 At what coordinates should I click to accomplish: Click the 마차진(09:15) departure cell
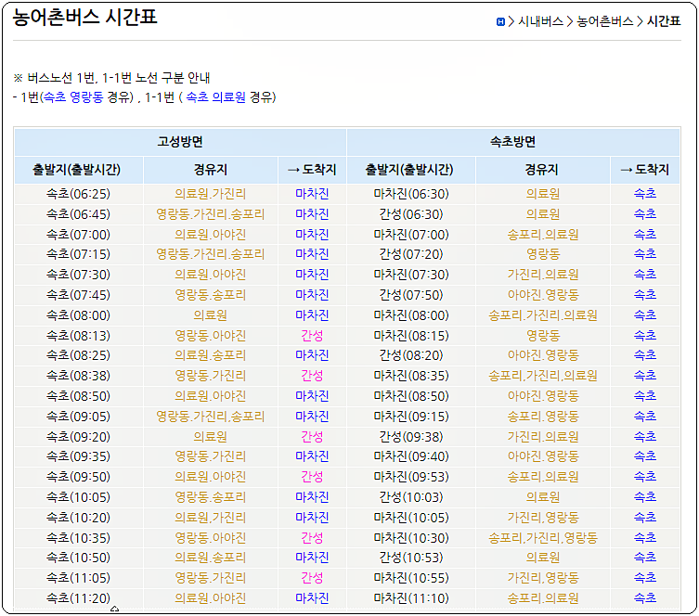click(411, 417)
